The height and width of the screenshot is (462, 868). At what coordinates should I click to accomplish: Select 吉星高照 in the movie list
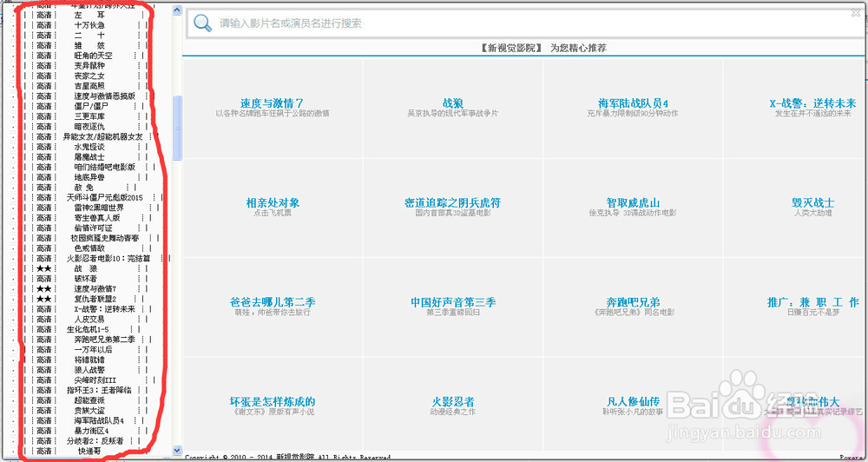pyautogui.click(x=89, y=86)
